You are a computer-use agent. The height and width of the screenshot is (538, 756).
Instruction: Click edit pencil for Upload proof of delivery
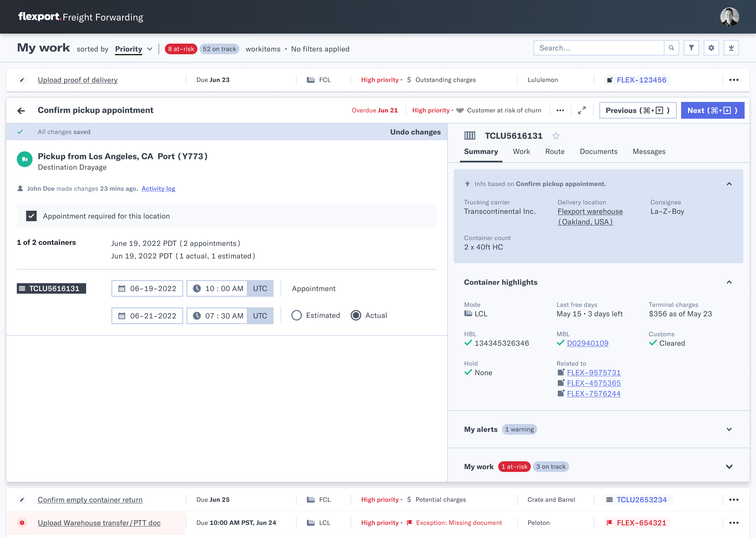(x=22, y=80)
